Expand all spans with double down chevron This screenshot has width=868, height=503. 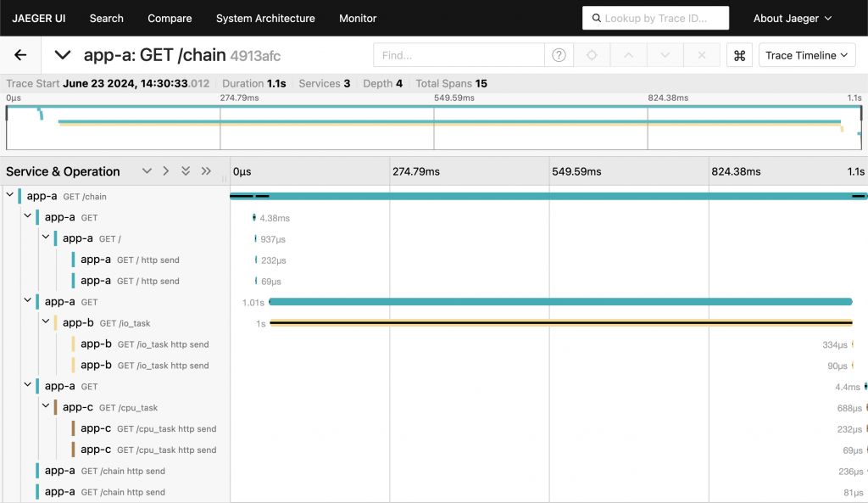(x=186, y=171)
